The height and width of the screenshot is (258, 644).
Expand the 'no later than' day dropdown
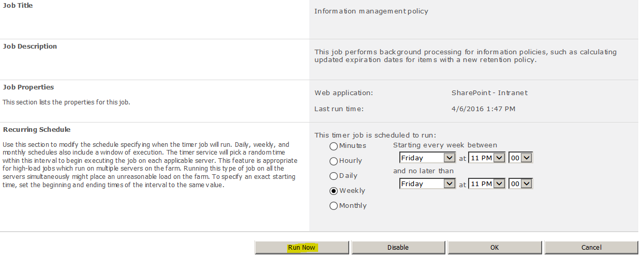pos(427,184)
